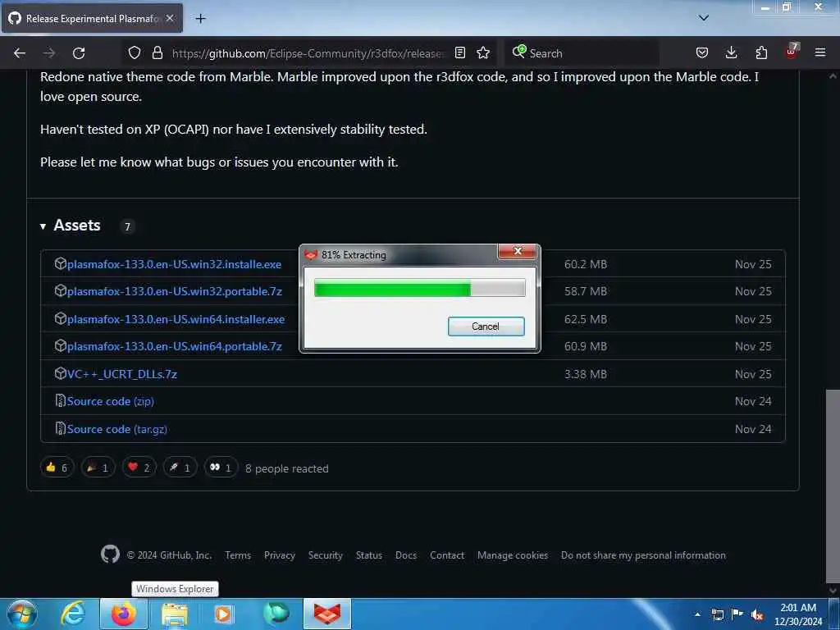React with party popper emoji

pos(98,468)
